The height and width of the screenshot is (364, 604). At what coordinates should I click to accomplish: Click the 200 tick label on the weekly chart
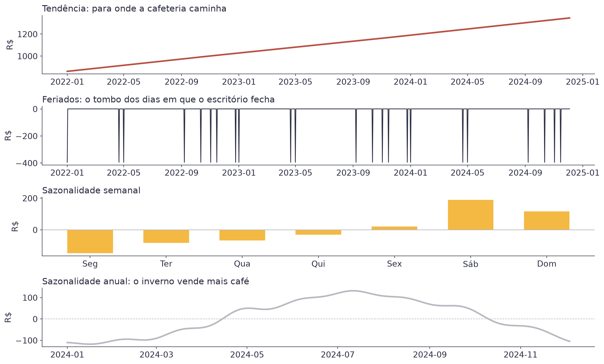pyautogui.click(x=30, y=198)
